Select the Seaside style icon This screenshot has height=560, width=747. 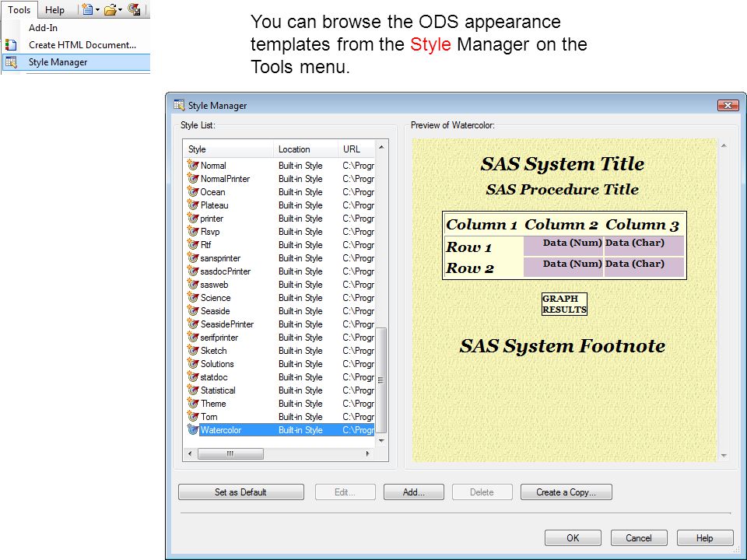coord(192,310)
